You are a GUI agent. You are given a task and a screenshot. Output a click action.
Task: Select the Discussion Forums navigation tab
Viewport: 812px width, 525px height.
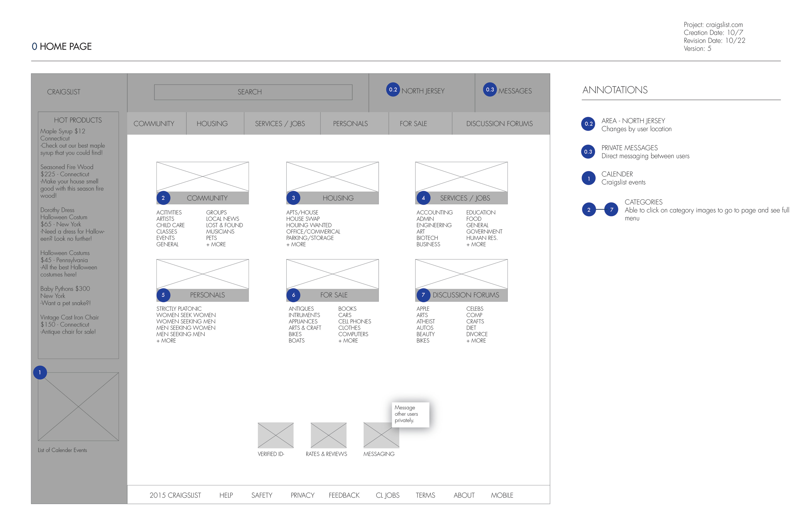(501, 123)
